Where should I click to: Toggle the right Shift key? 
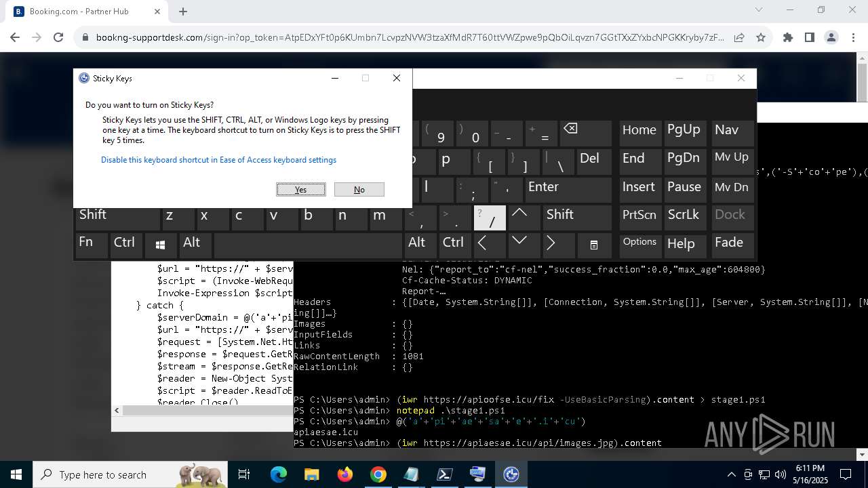(x=577, y=218)
